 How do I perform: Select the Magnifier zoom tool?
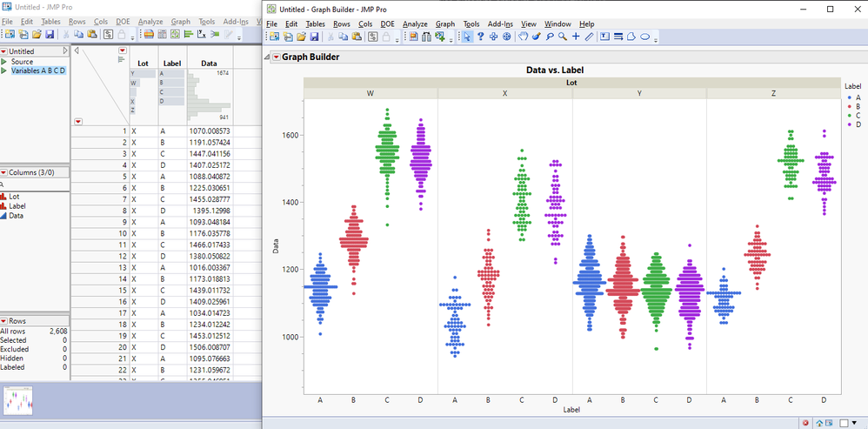563,37
